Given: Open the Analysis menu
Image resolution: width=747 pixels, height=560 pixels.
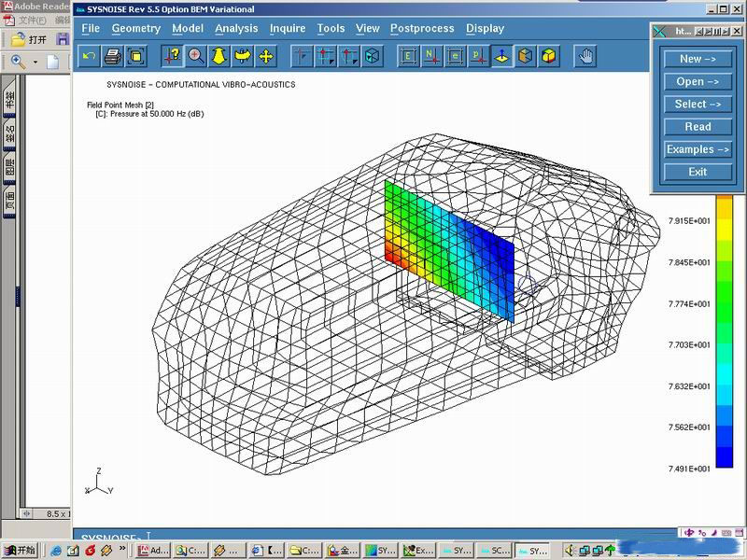Looking at the screenshot, I should click(x=236, y=29).
